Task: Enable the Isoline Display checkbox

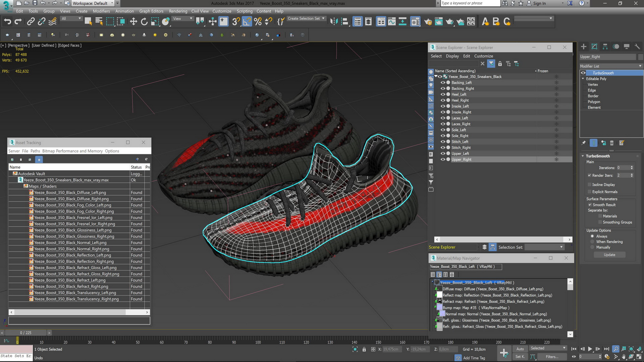Action: [589, 185]
